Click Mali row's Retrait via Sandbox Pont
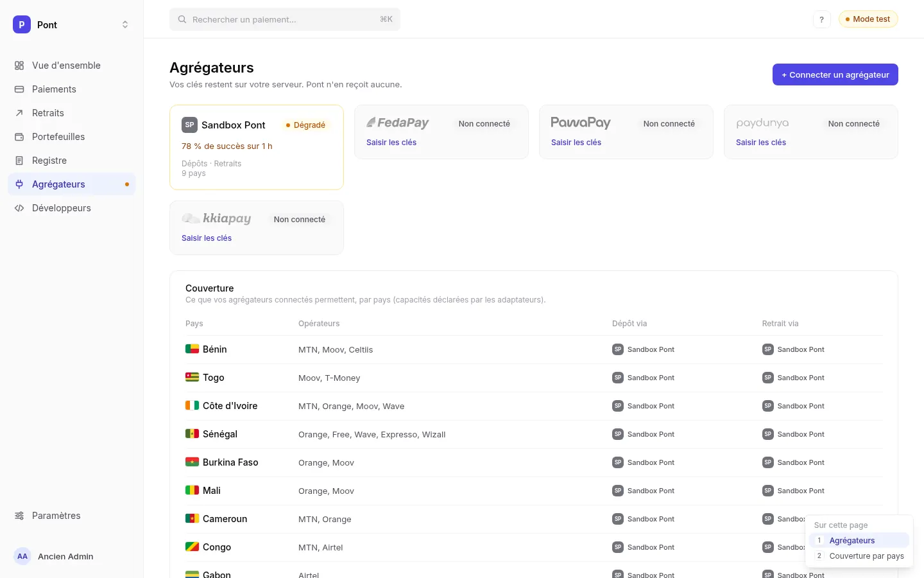Screen dimensions: 924x578 [x=794, y=491]
